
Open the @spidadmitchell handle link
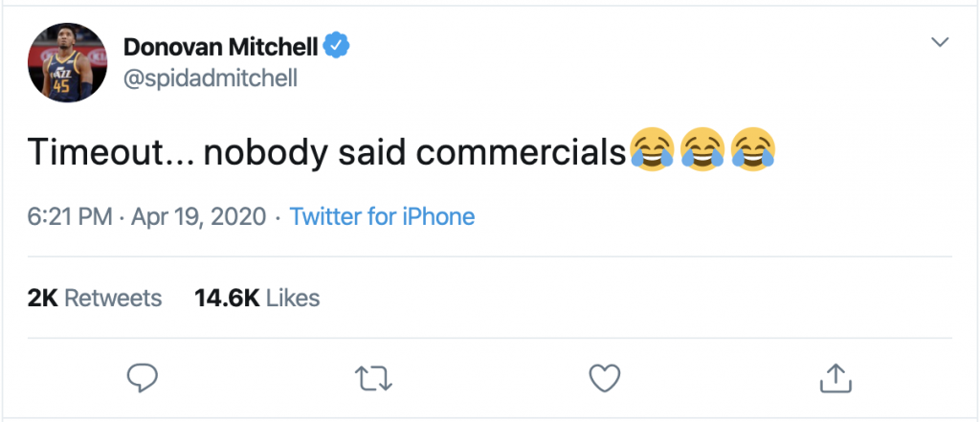[x=210, y=78]
